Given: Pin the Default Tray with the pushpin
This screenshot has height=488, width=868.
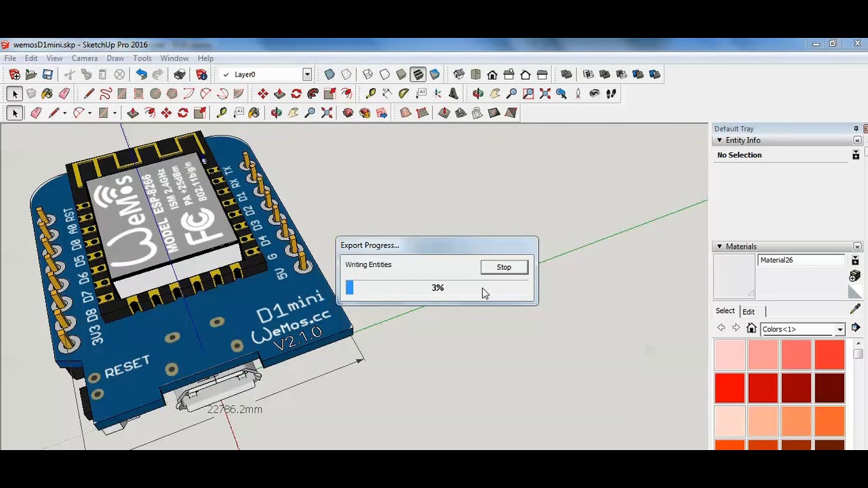Looking at the screenshot, I should 856,129.
